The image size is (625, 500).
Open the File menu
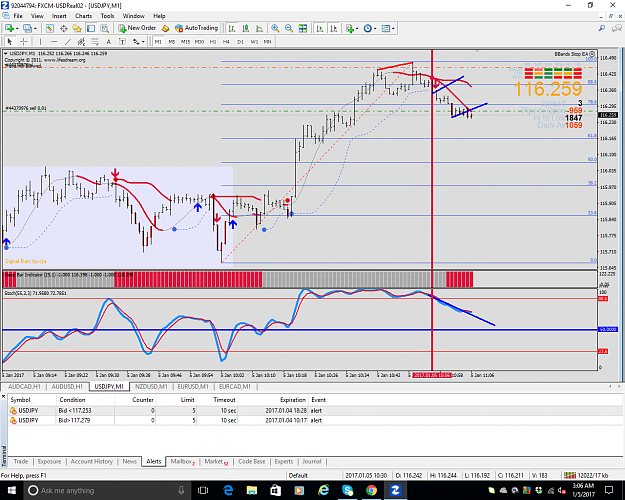(18, 16)
